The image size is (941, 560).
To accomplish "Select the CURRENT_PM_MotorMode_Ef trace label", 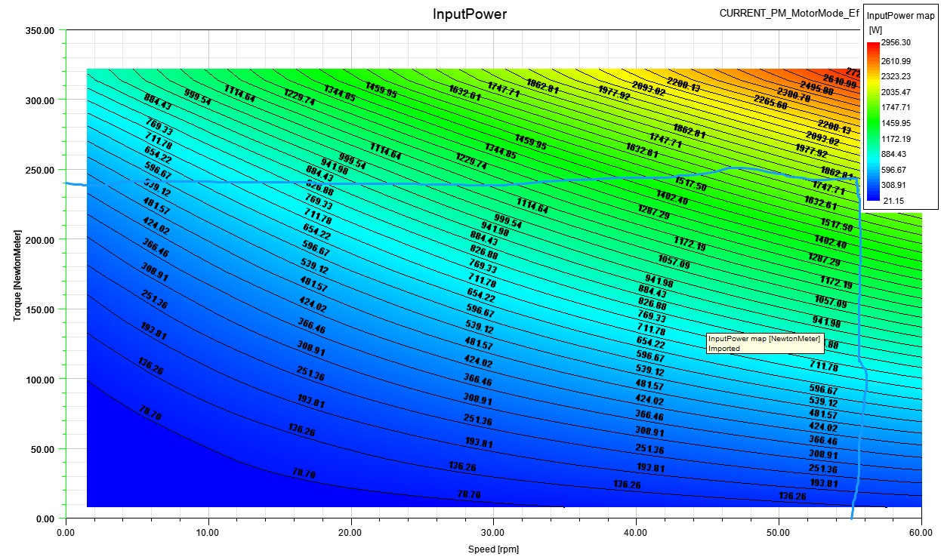I will [x=789, y=13].
